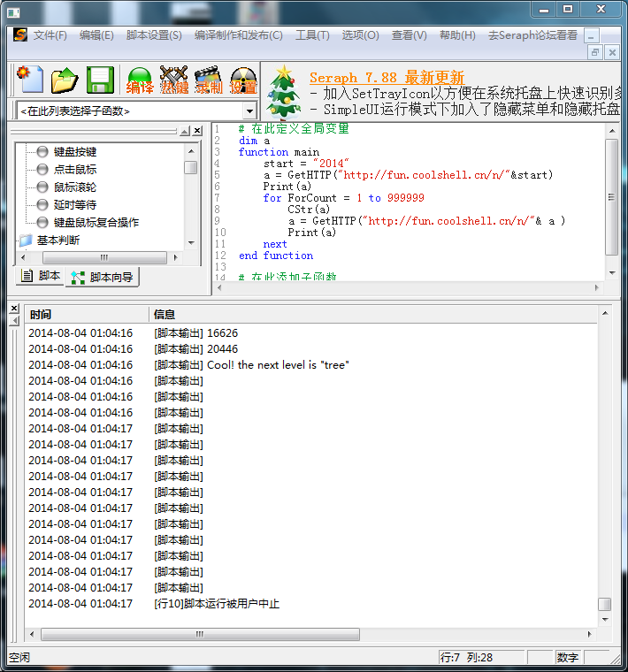The height and width of the screenshot is (672, 628).
Task: Click code line 'for ForCount = 1 to 999999'
Action: pos(344,197)
